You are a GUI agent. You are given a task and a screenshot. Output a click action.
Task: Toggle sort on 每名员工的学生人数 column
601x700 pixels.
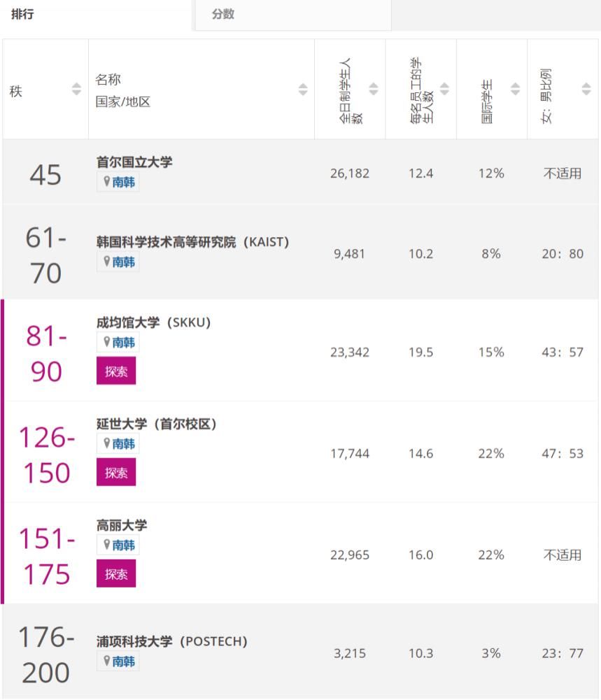point(444,87)
